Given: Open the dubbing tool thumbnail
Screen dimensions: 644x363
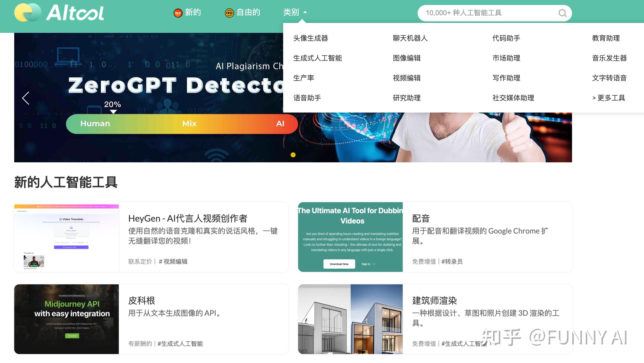Looking at the screenshot, I should (350, 237).
